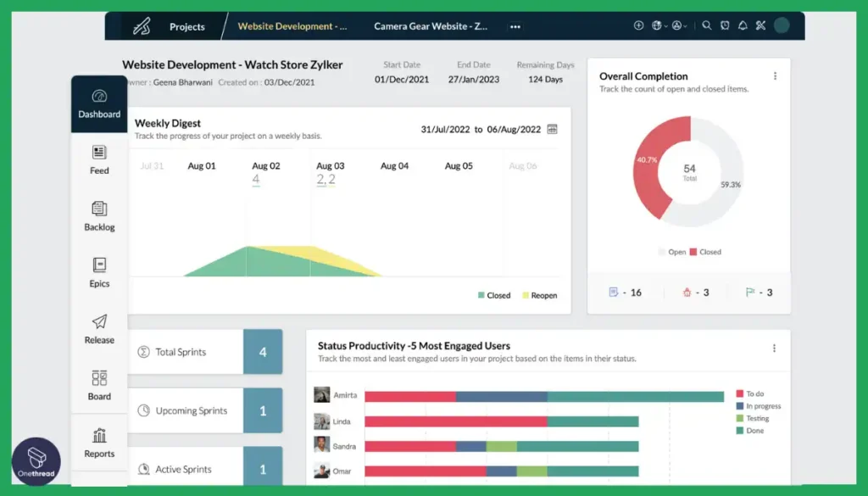This screenshot has height=496, width=868.
Task: Toggle Closed legend in Weekly Digest
Action: coord(494,296)
